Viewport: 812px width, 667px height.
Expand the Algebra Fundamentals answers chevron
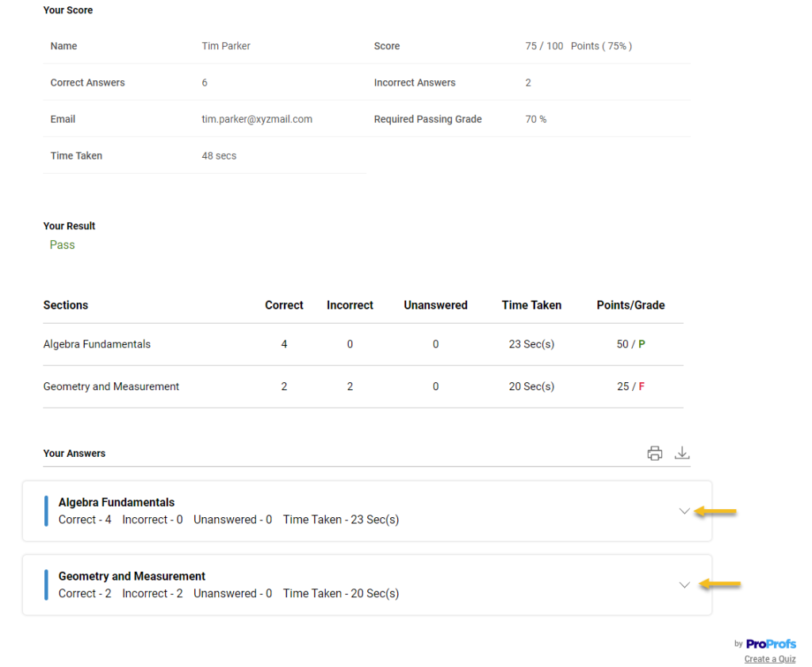click(x=684, y=511)
